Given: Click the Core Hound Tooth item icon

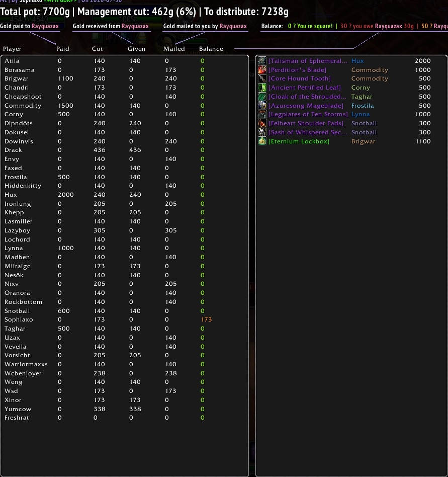Looking at the screenshot, I should [262, 78].
